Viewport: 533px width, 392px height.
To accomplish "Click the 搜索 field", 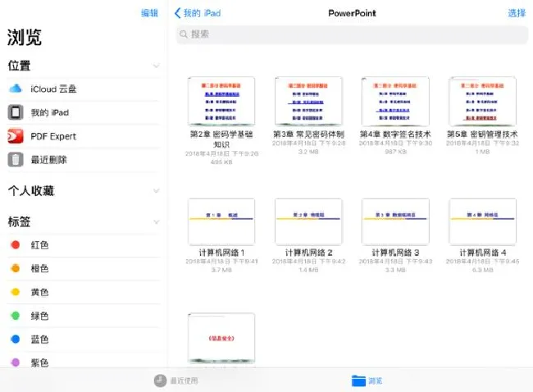I will [x=352, y=34].
